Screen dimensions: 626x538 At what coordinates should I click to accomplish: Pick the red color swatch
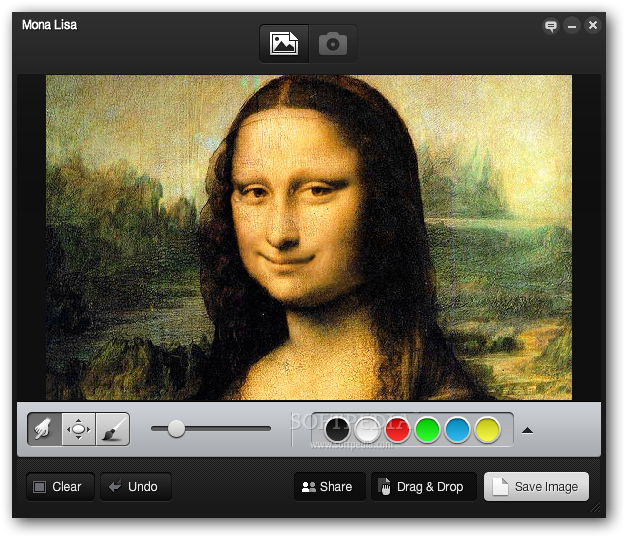tap(397, 429)
